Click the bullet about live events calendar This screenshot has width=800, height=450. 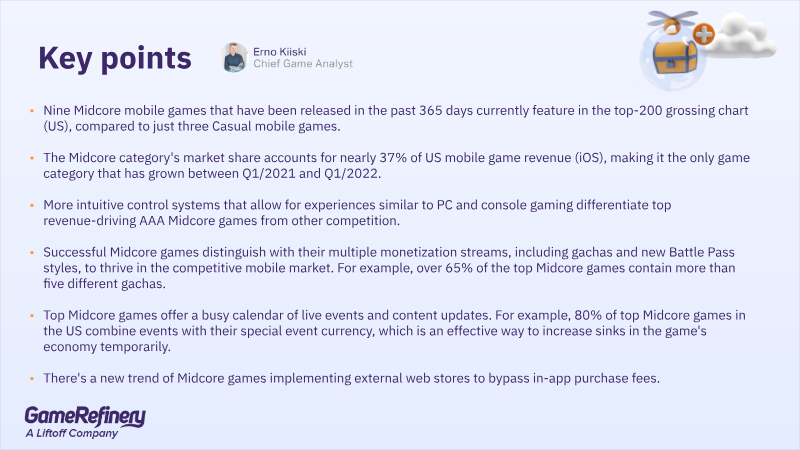394,331
